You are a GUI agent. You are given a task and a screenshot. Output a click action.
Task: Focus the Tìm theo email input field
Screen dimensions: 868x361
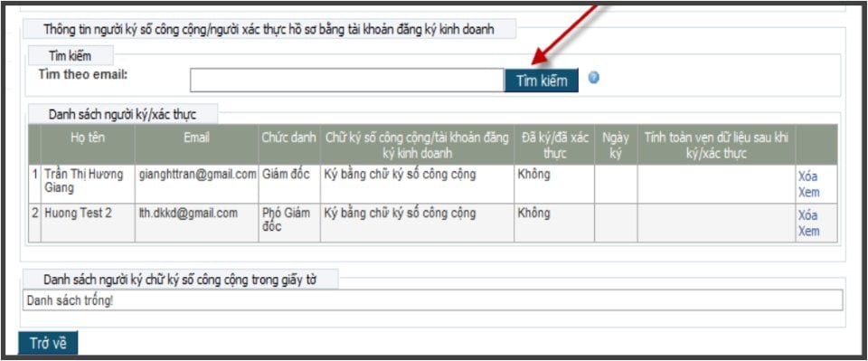(x=346, y=81)
